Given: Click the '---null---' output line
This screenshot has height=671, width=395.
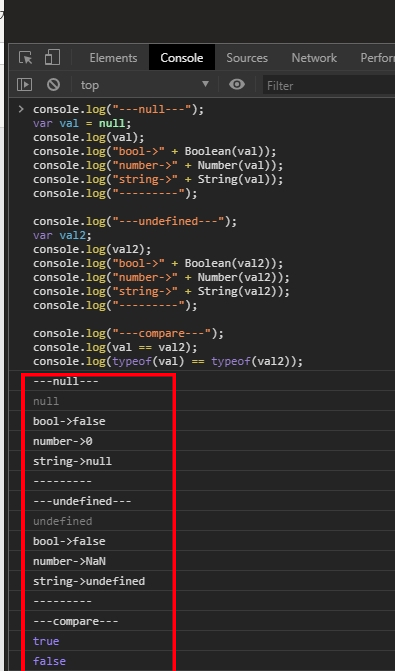Looking at the screenshot, I should click(x=65, y=381).
